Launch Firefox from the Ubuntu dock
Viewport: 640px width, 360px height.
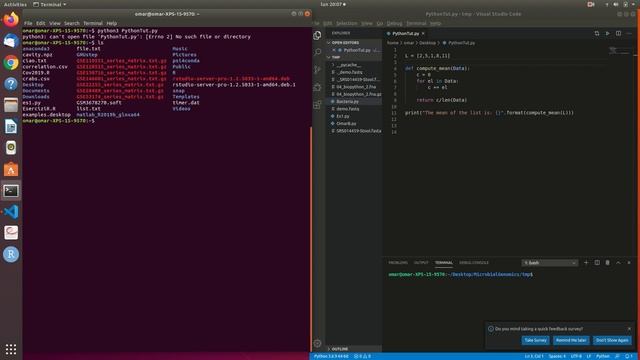pos(11,19)
